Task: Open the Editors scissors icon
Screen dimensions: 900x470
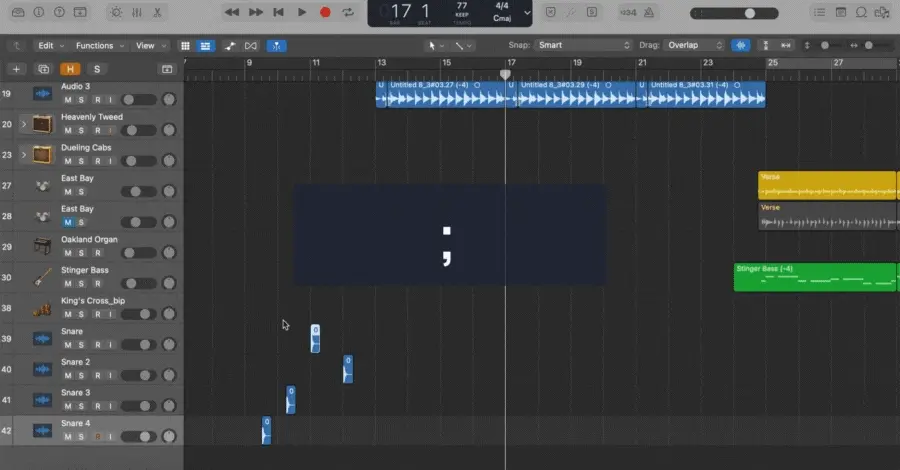Action: (157, 12)
